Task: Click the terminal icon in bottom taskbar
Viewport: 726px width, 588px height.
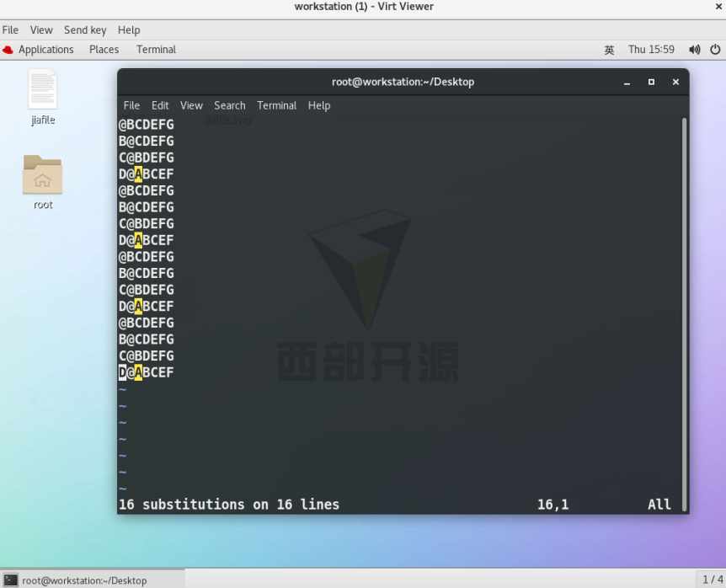Action: pos(11,580)
